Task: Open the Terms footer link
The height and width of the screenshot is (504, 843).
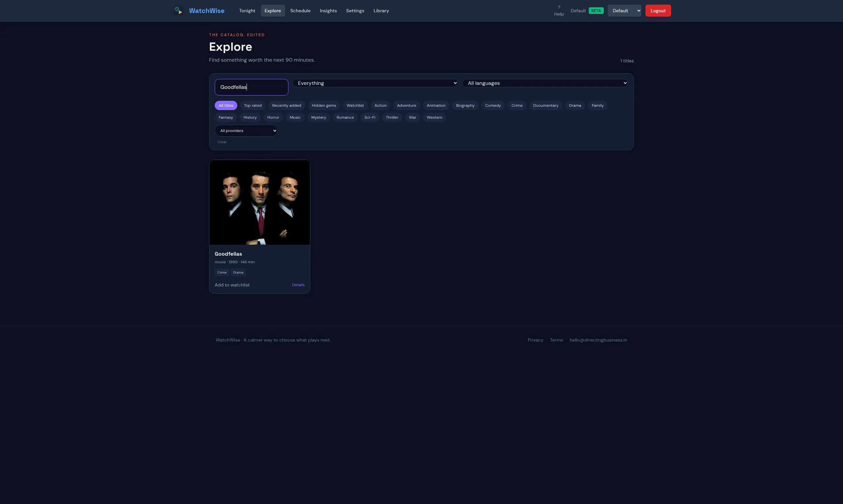Action: [x=556, y=340]
